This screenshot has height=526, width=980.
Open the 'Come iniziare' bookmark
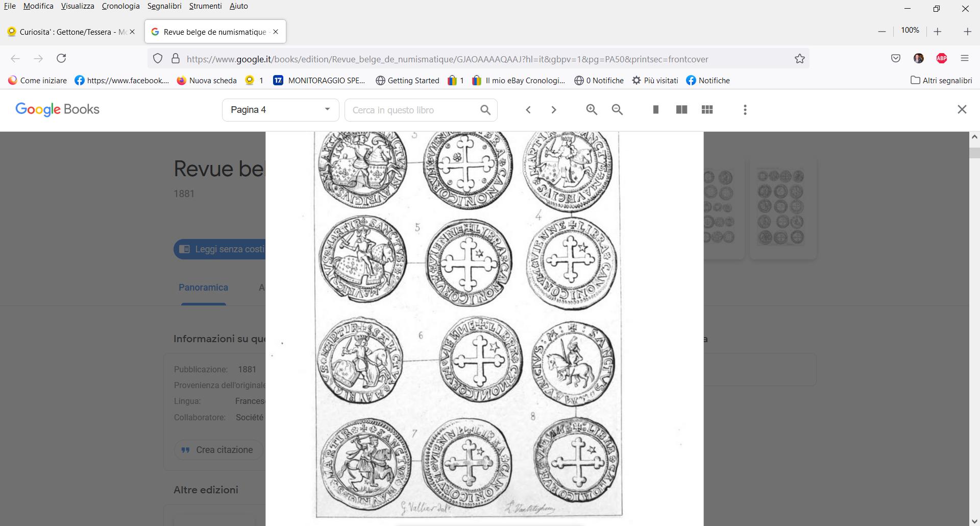coord(37,80)
